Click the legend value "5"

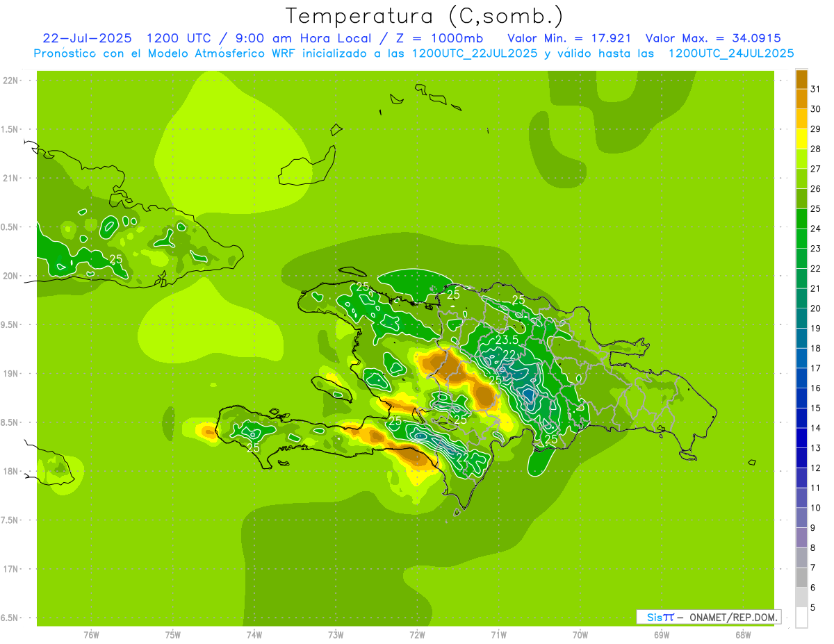[x=813, y=607]
